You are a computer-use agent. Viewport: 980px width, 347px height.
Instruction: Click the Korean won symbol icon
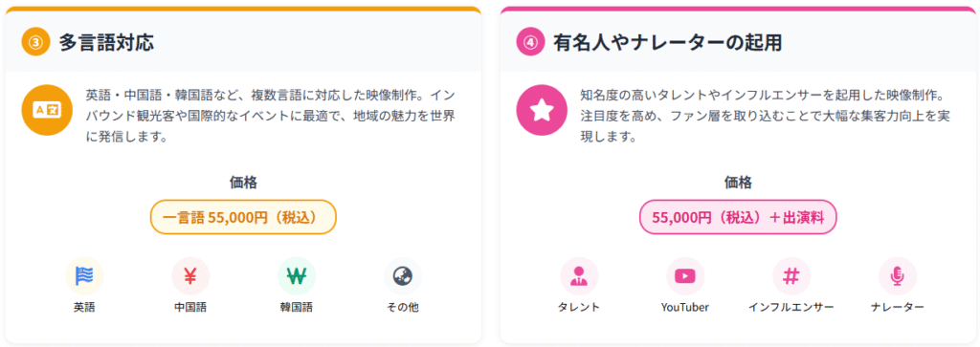pyautogui.click(x=297, y=276)
